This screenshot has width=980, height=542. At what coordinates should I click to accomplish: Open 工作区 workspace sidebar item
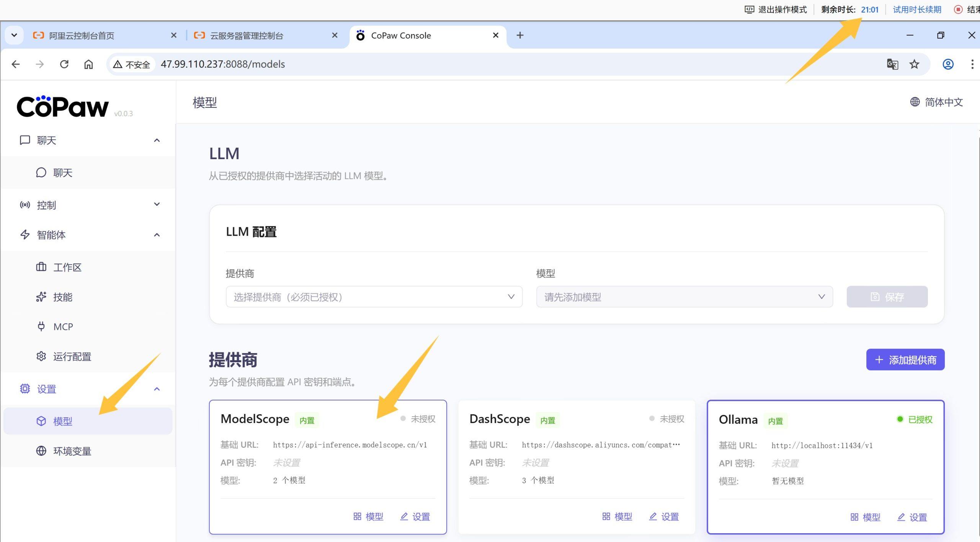coord(67,267)
